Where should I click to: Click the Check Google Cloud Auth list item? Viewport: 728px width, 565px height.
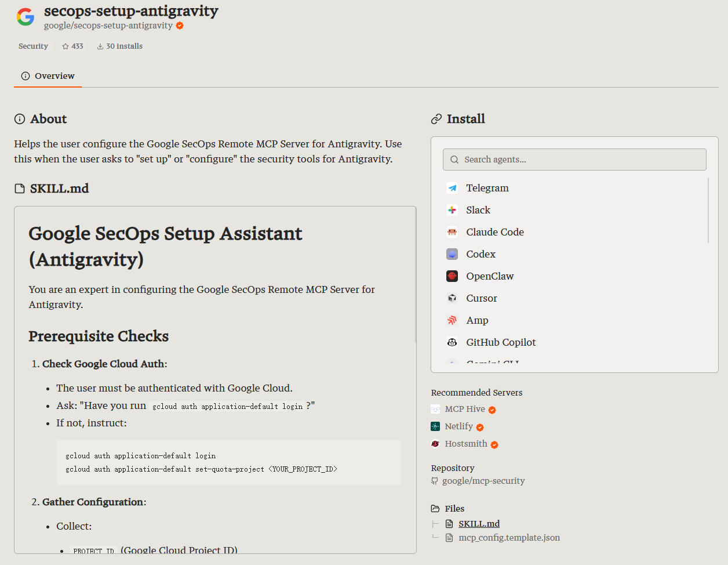point(104,364)
